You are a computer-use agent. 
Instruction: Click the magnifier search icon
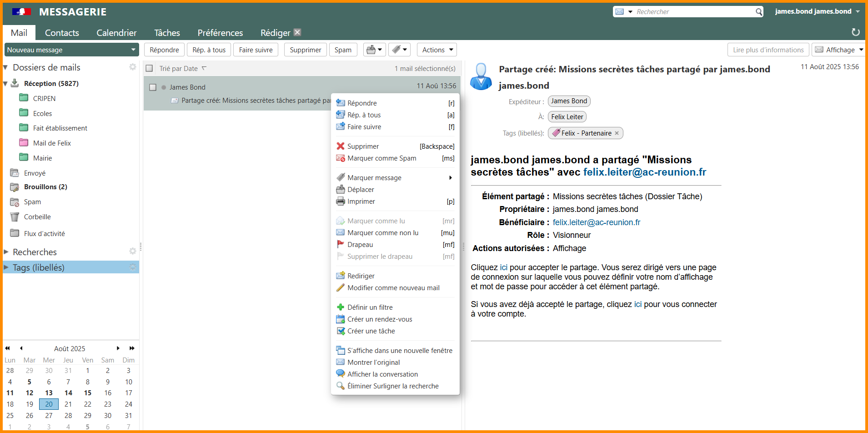(x=759, y=12)
